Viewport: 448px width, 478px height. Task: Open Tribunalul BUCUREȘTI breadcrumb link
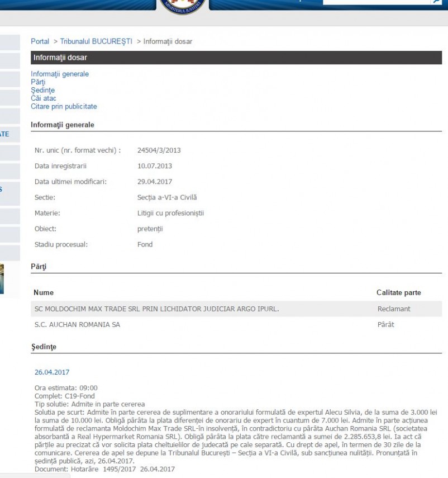tap(96, 41)
